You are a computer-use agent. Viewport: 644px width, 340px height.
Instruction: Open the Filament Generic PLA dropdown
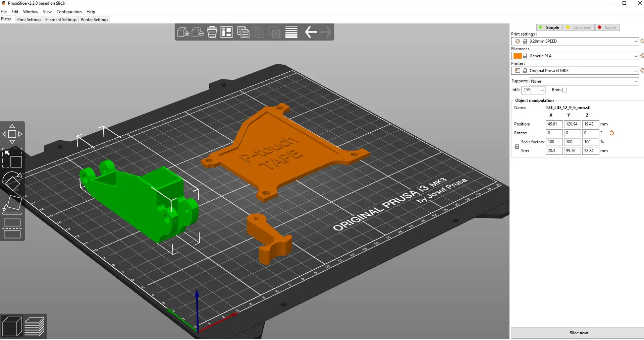[575, 56]
